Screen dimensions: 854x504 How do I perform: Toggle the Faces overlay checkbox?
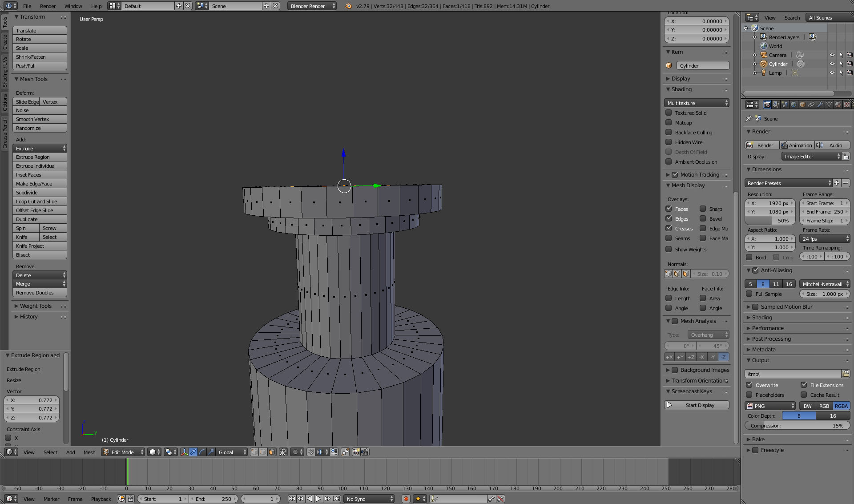(x=669, y=209)
